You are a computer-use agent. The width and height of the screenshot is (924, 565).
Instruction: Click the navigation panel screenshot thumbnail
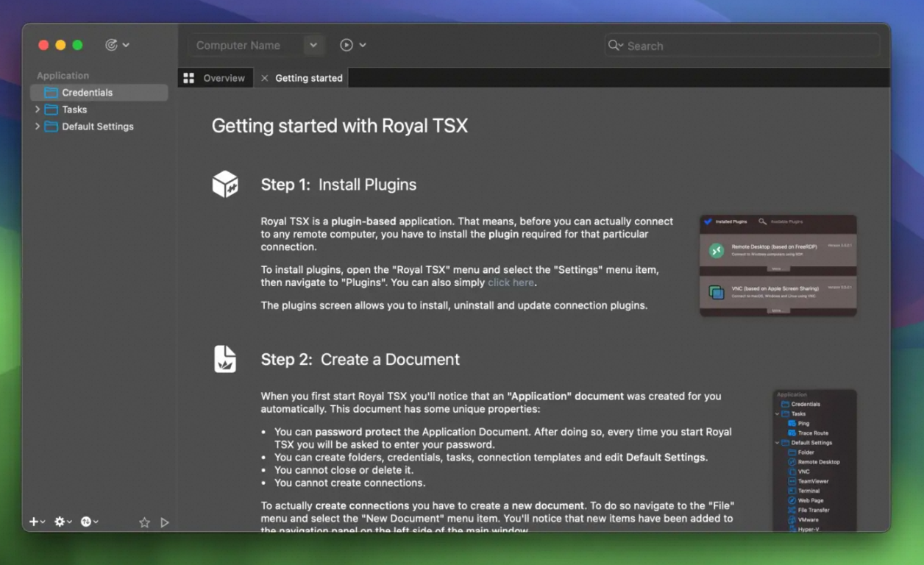814,461
